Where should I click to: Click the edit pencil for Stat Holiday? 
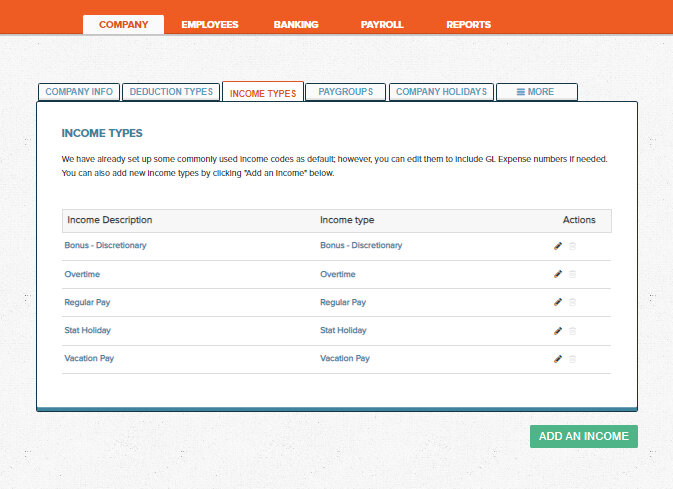click(x=558, y=330)
